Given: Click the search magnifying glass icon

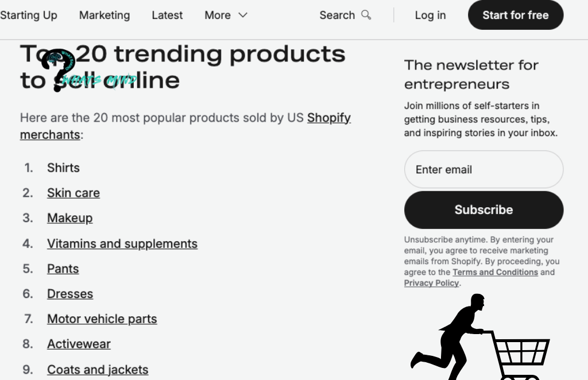Looking at the screenshot, I should (x=366, y=15).
